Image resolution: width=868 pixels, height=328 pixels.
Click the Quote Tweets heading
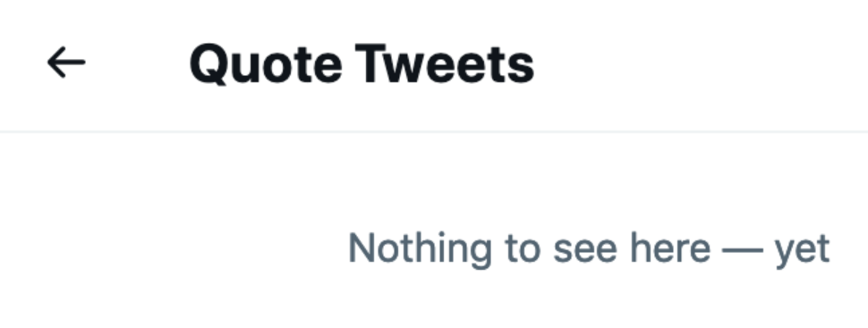(x=362, y=64)
